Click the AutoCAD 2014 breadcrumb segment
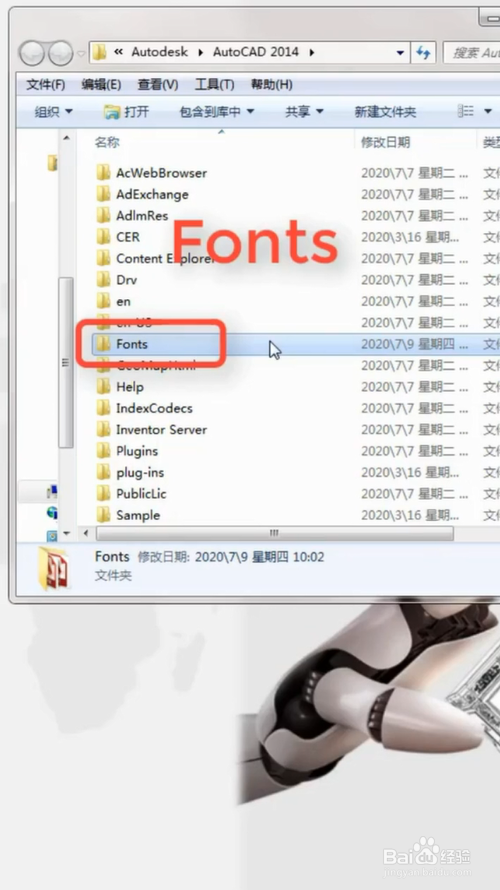Screen dimensions: 500x890 coord(255,52)
